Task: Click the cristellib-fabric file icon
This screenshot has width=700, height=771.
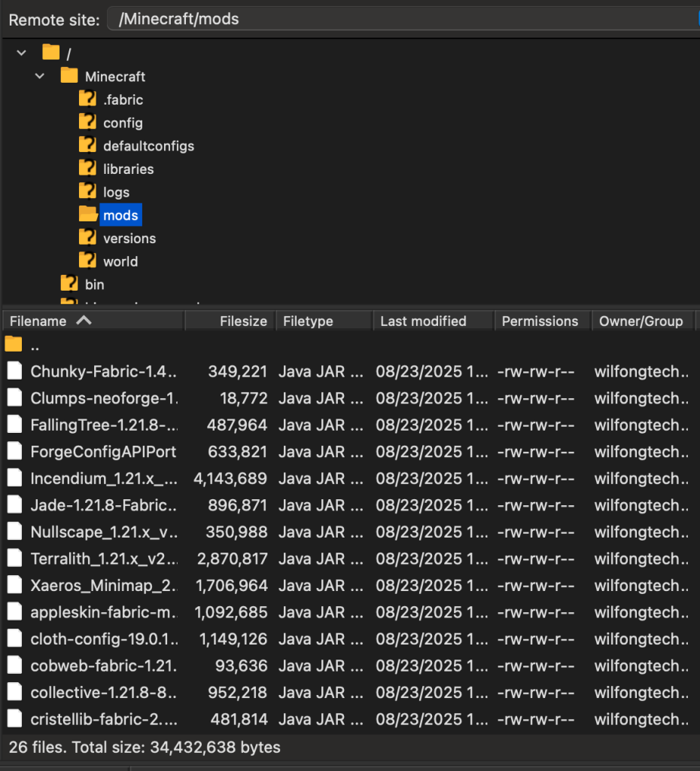Action: coord(15,719)
